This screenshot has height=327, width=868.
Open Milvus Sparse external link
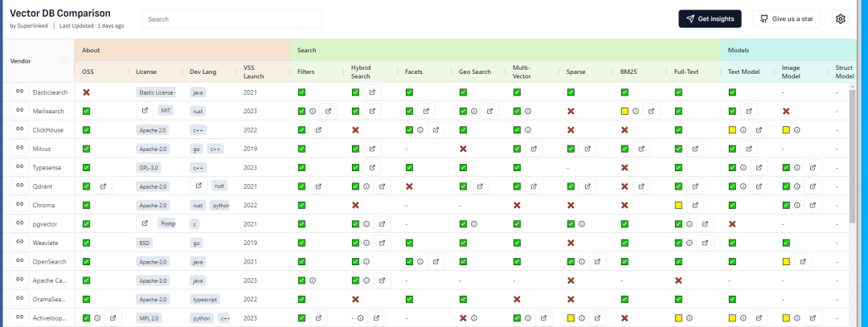click(x=588, y=149)
